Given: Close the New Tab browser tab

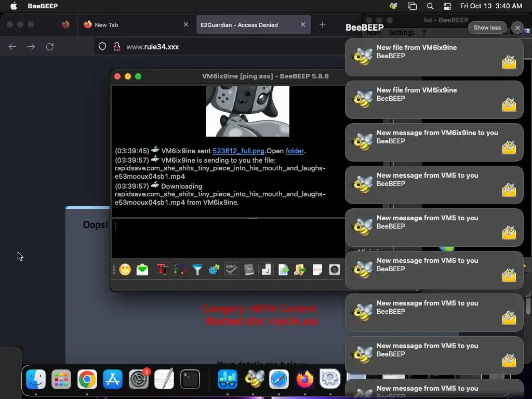Looking at the screenshot, I should [x=186, y=24].
